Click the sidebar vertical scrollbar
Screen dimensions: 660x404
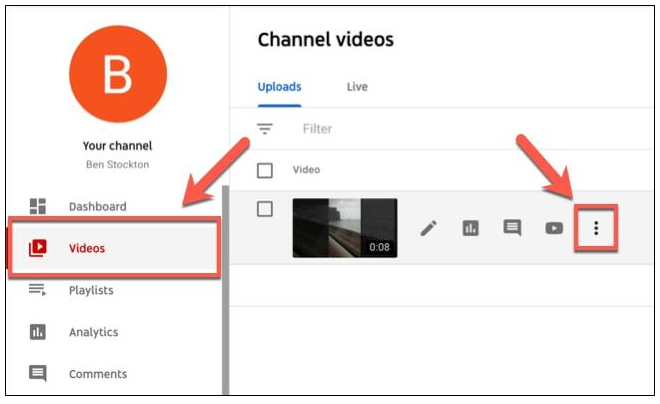tap(226, 290)
